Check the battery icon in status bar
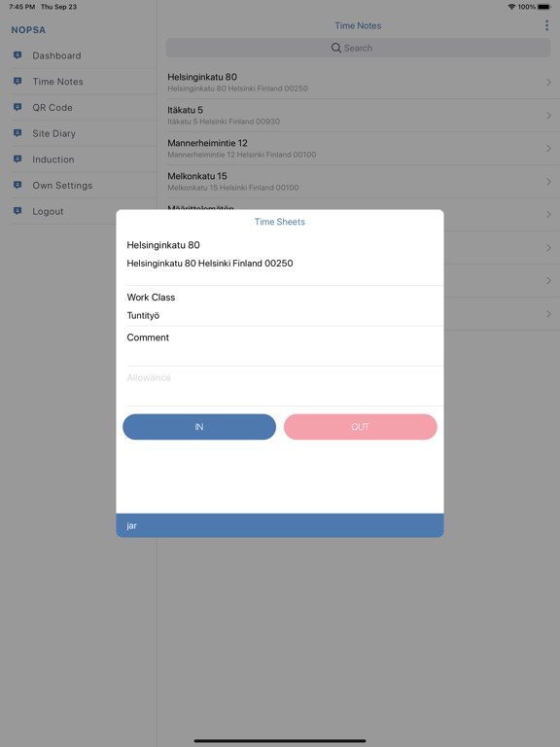 coord(543,7)
